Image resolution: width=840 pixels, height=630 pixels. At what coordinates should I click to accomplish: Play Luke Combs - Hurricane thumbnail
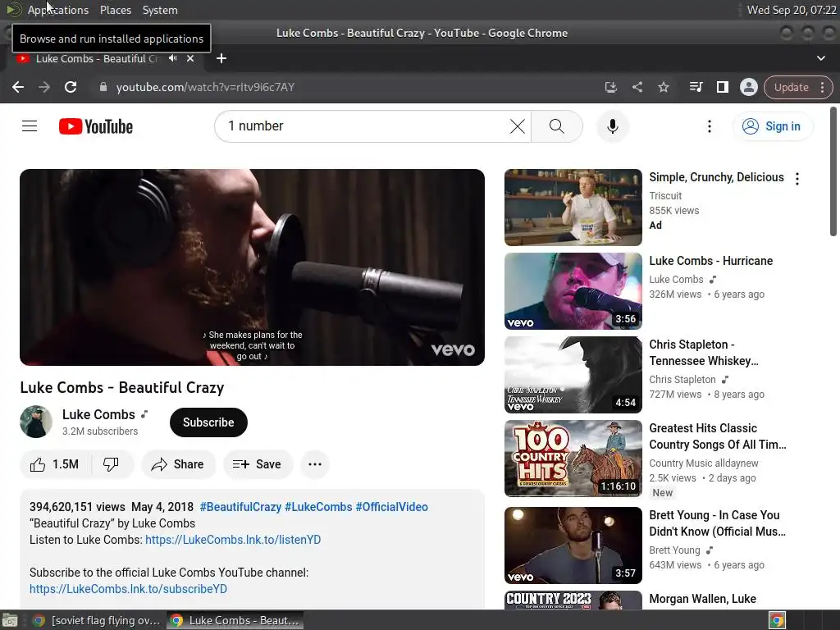(573, 291)
